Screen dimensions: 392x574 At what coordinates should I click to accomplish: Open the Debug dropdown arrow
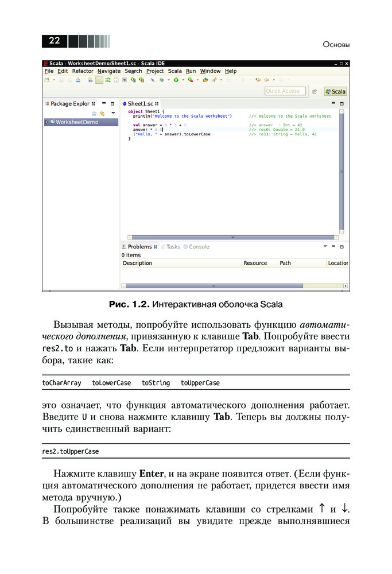click(168, 80)
